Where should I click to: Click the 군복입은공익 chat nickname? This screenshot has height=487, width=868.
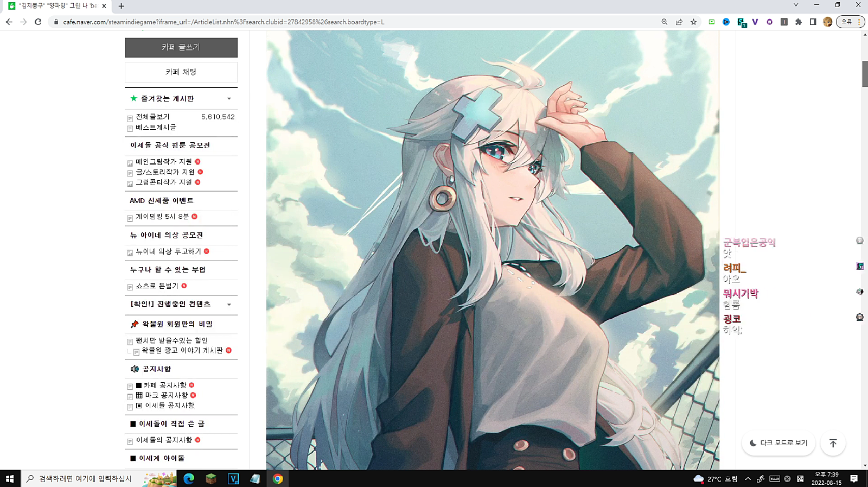[749, 242]
